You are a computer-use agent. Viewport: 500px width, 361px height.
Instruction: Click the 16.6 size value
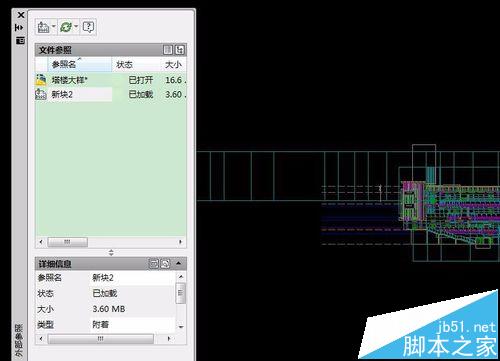174,80
